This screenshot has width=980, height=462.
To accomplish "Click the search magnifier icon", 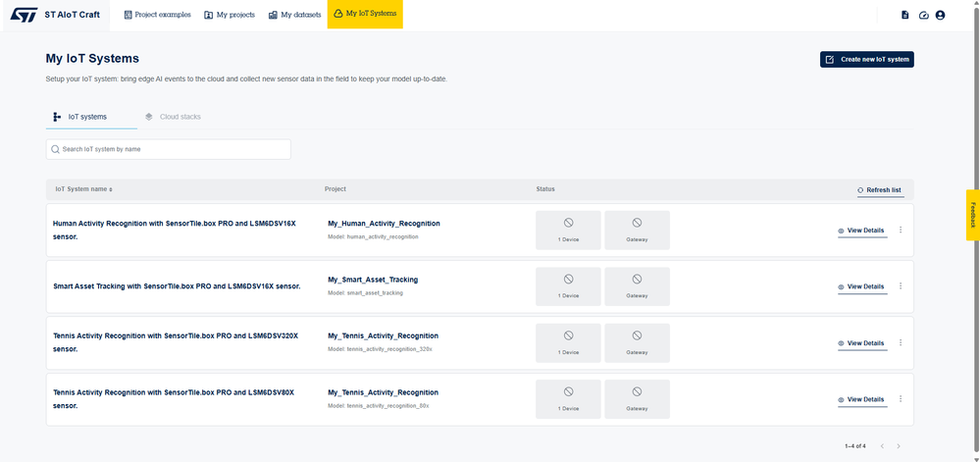I will 56,149.
